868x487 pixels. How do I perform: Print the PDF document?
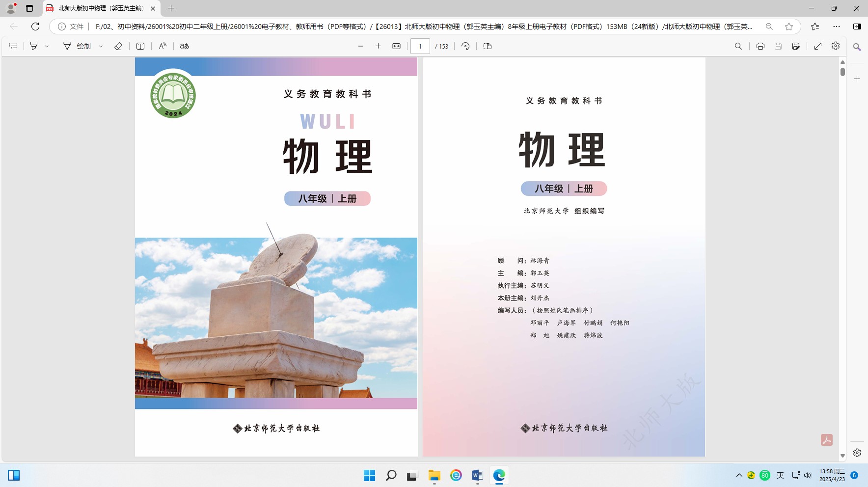click(760, 46)
